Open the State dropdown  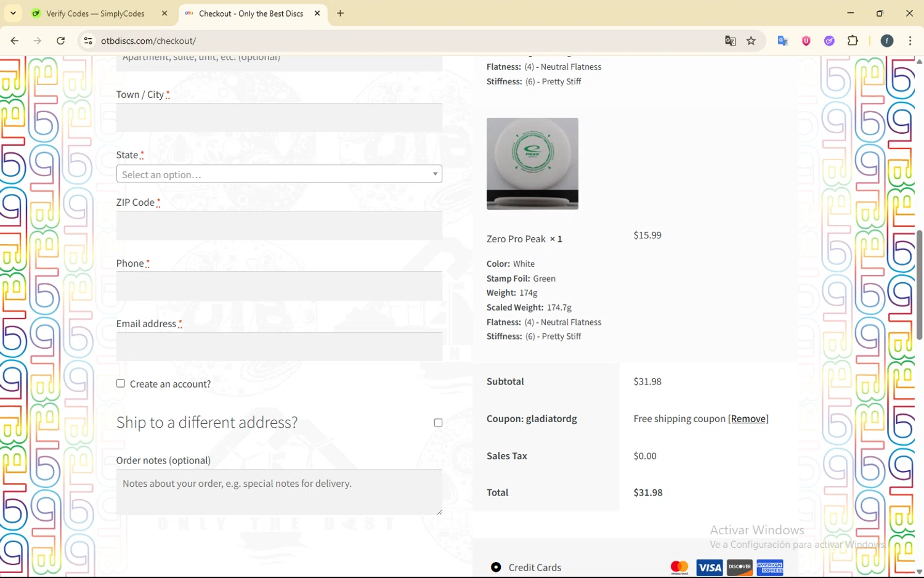click(x=279, y=174)
